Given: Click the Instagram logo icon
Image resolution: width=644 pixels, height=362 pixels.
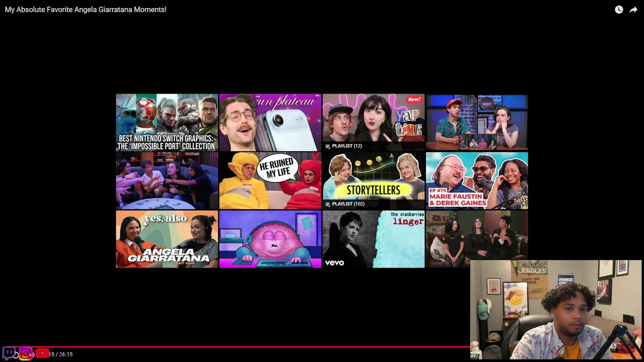Looking at the screenshot, I should (26, 353).
